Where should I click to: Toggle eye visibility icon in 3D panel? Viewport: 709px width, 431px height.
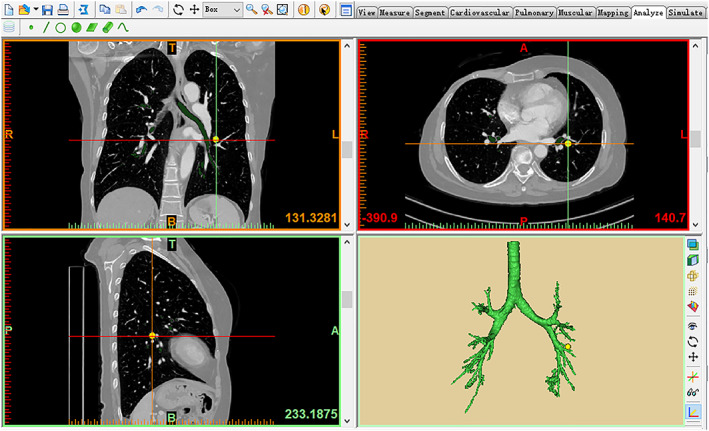[692, 325]
